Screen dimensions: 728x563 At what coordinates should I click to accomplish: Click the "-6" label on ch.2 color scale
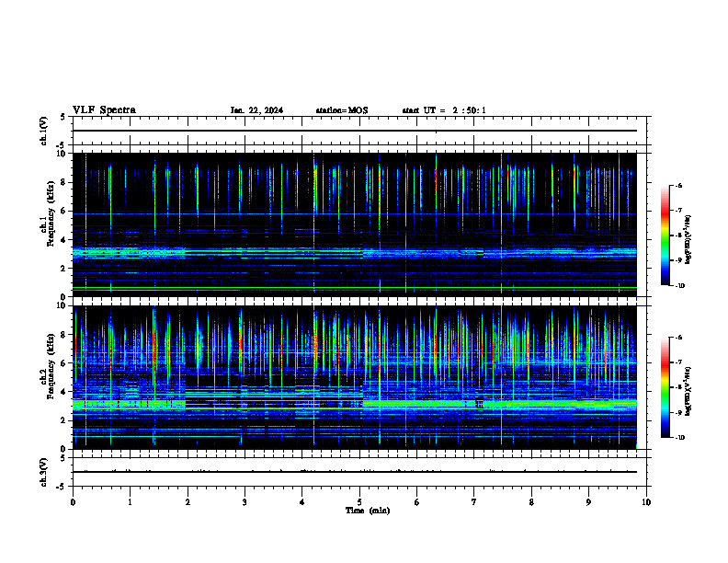tap(678, 338)
